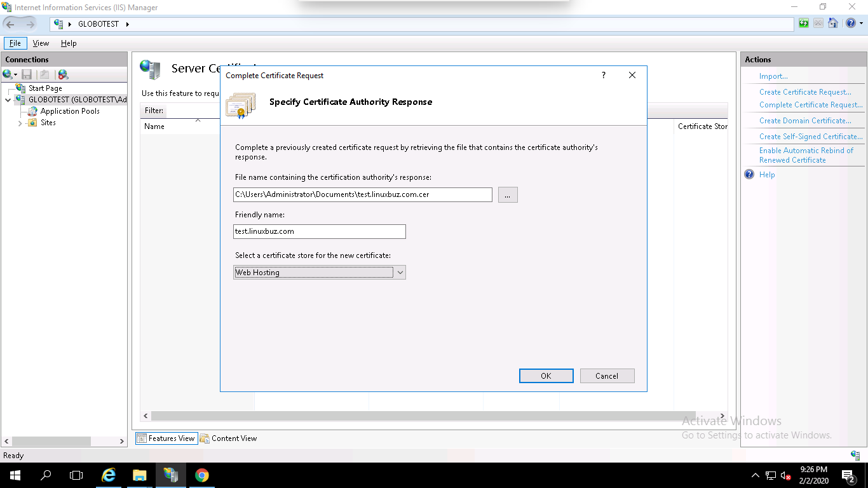Viewport: 868px width, 488px height.
Task: Click the horizontal scrollbar of certificates list
Action: [x=423, y=416]
